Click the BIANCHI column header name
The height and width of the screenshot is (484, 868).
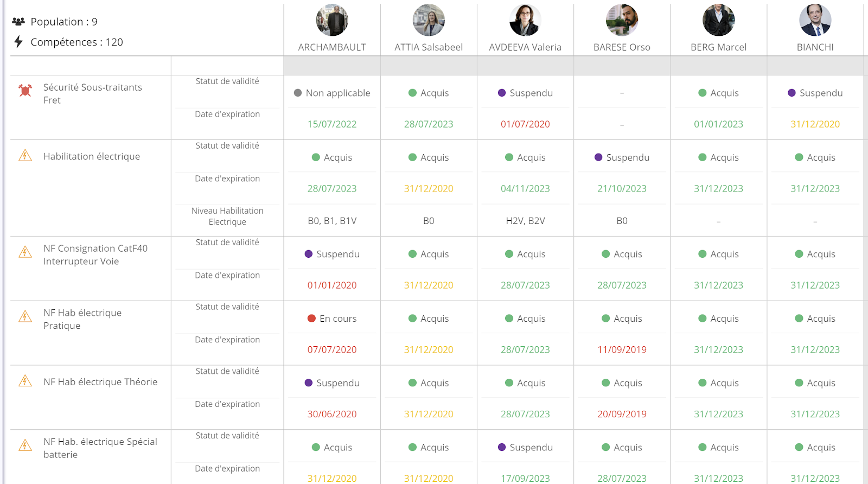coord(815,47)
